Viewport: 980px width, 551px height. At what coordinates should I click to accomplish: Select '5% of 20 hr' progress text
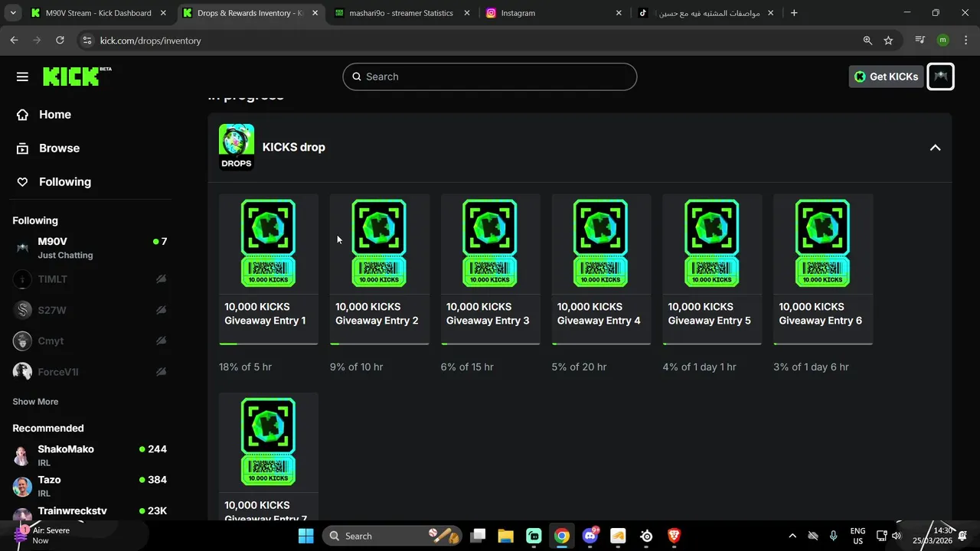point(579,367)
